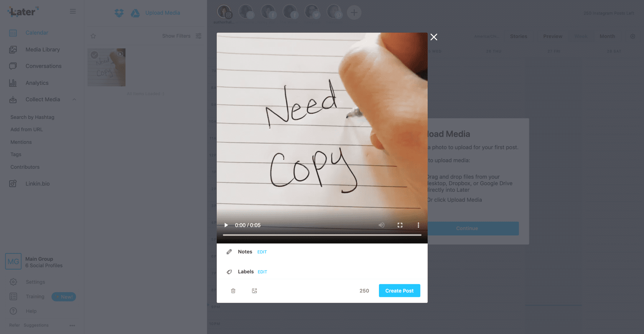Select the Twitter social profile
Screen dimensions: 644x334
tap(312, 12)
